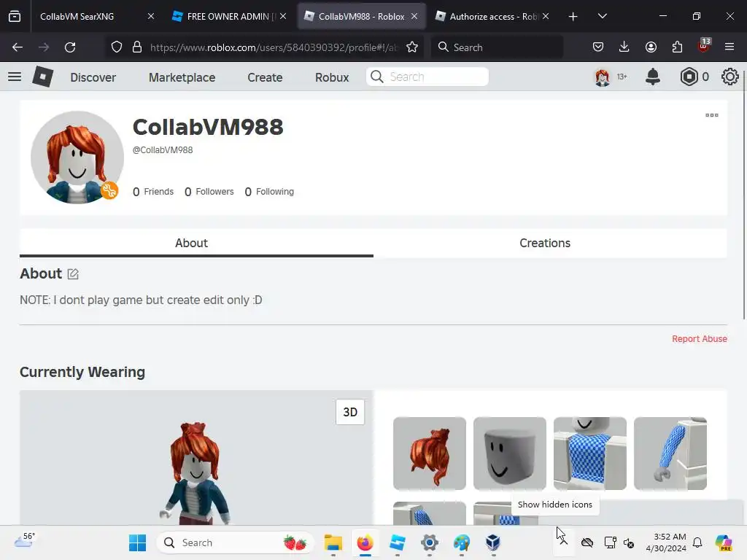
Task: Go back to the previous page
Action: point(18,47)
